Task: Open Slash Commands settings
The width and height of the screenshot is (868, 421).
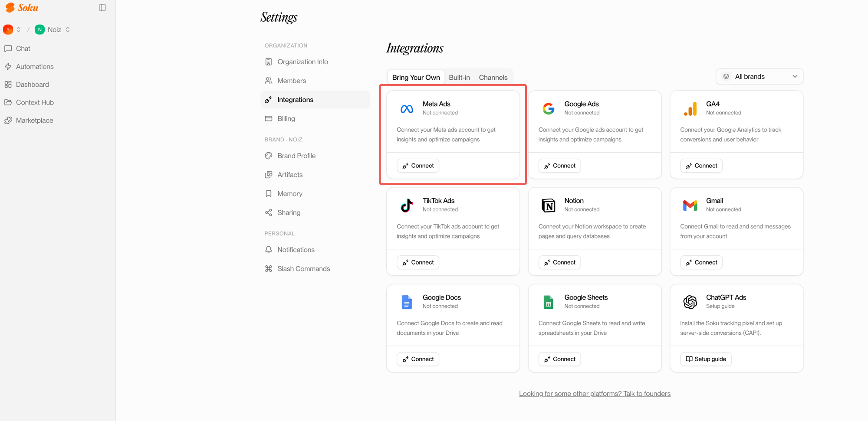Action: click(x=315, y=269)
